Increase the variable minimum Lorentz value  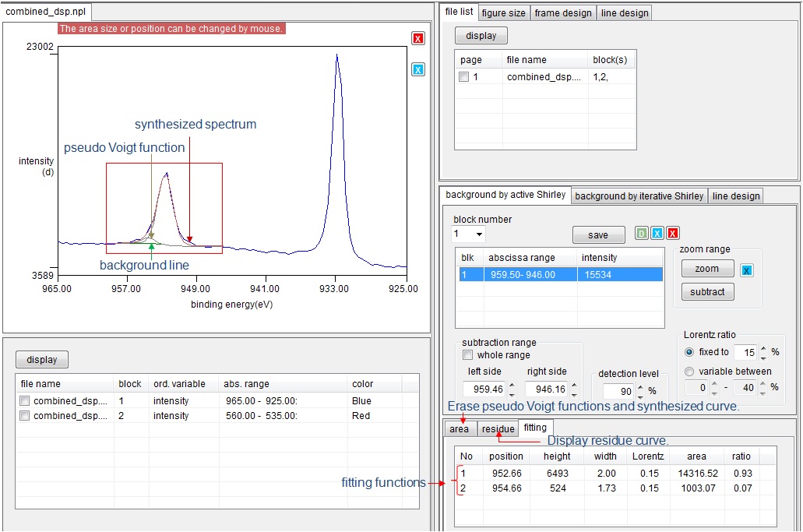pyautogui.click(x=714, y=383)
